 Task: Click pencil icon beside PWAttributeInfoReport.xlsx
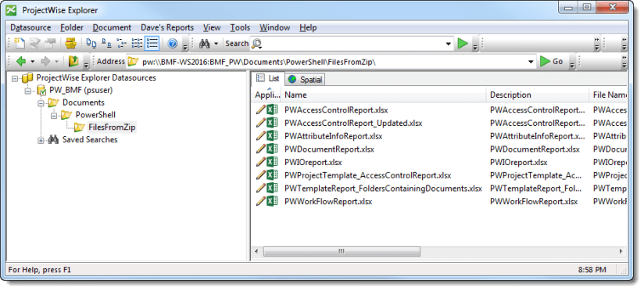pyautogui.click(x=261, y=135)
